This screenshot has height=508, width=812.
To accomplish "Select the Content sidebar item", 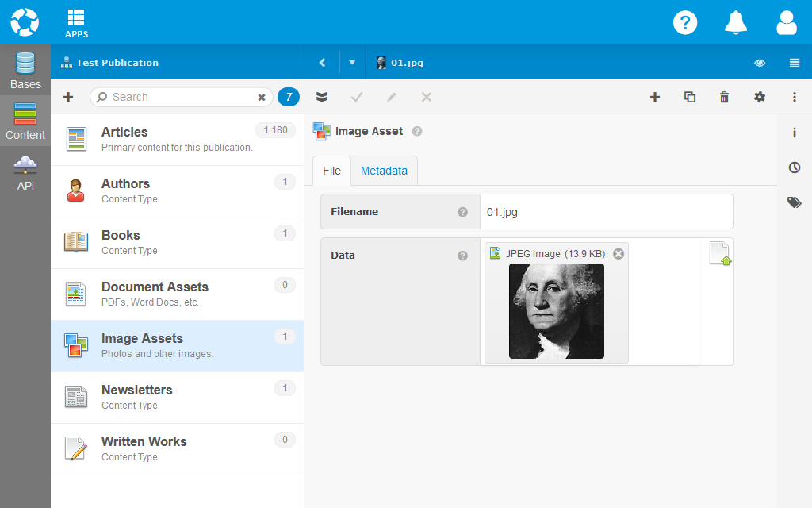I will 25,121.
